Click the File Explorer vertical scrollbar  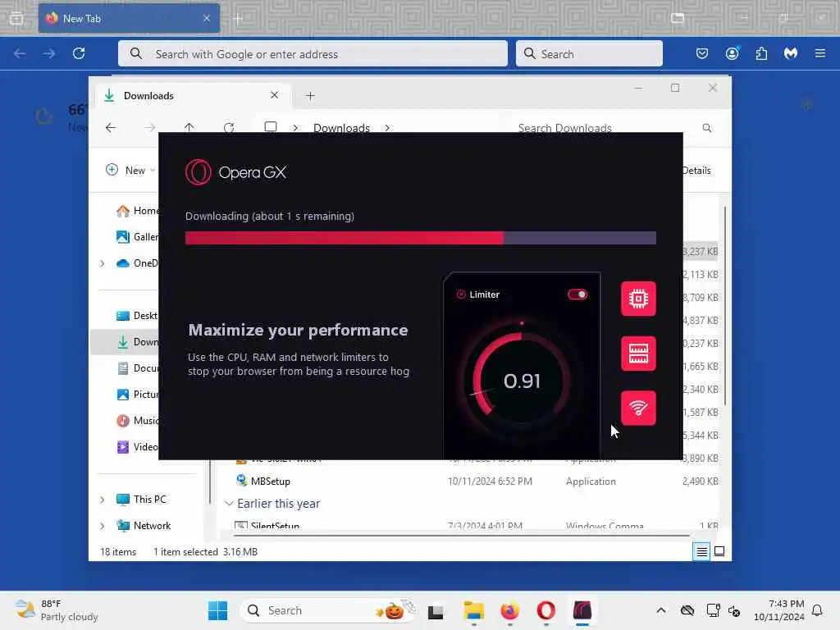(725, 305)
